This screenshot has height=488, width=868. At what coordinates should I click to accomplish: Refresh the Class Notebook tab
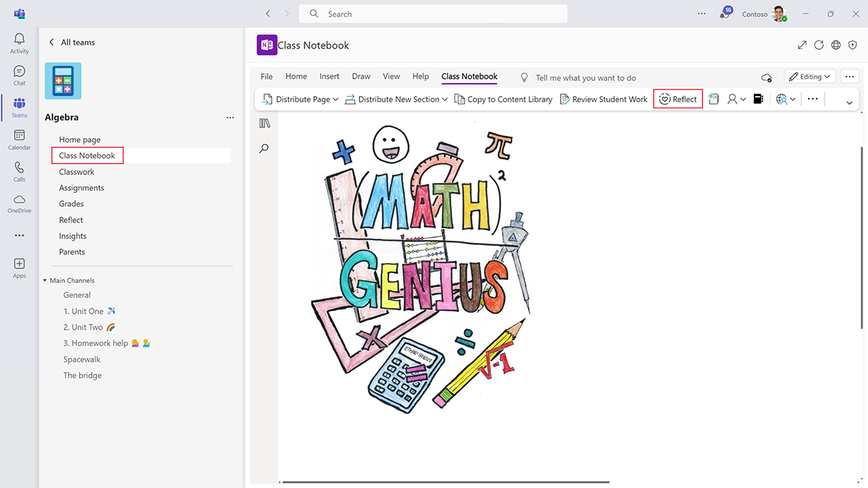pos(819,45)
